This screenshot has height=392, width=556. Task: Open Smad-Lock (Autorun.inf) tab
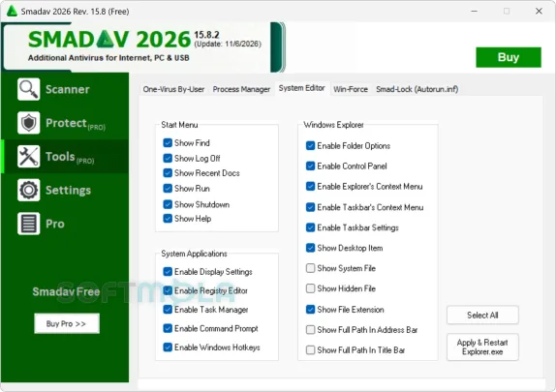point(417,89)
